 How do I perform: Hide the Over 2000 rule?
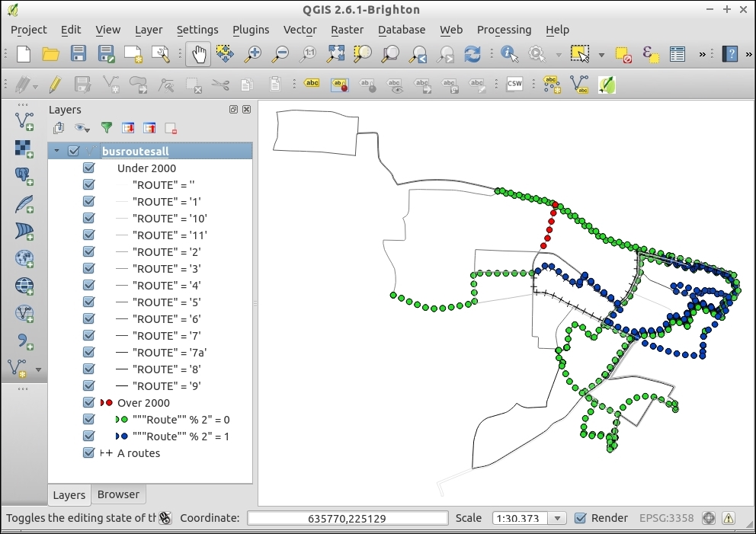[88, 403]
